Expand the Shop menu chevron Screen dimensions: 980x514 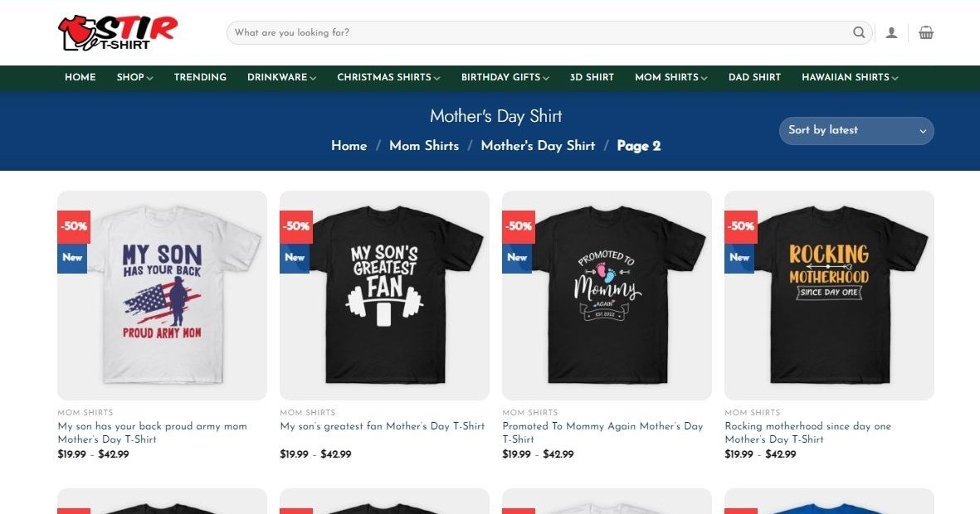coord(150,77)
